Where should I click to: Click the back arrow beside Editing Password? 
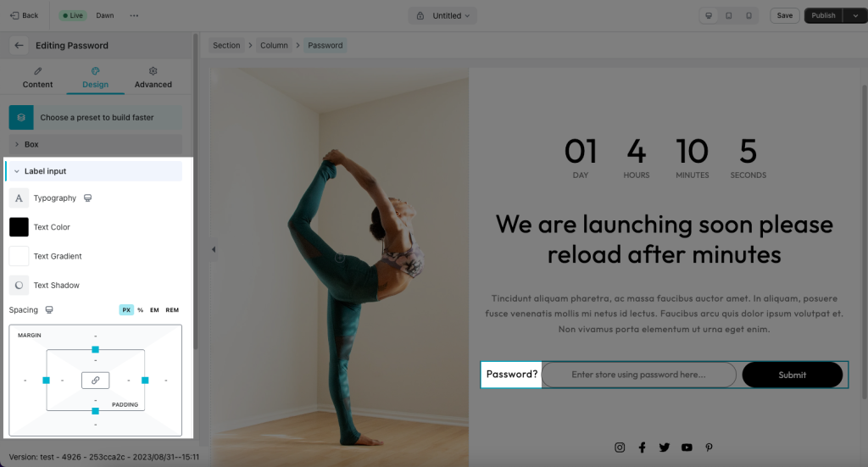pos(19,46)
